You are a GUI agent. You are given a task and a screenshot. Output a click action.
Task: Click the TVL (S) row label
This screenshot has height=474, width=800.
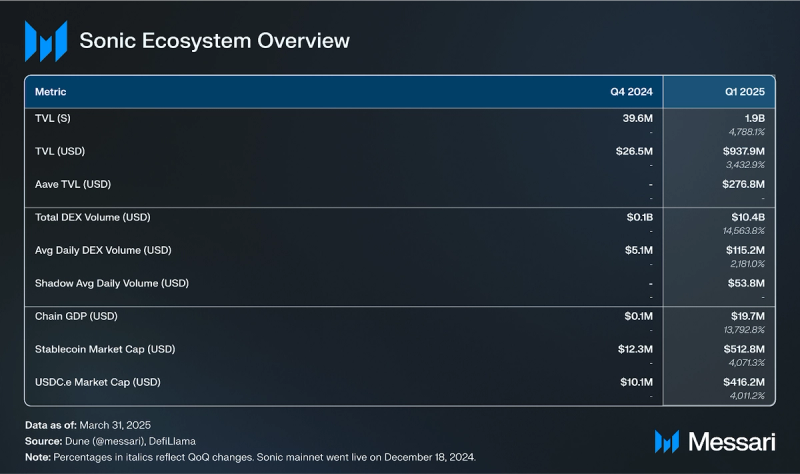coord(53,119)
